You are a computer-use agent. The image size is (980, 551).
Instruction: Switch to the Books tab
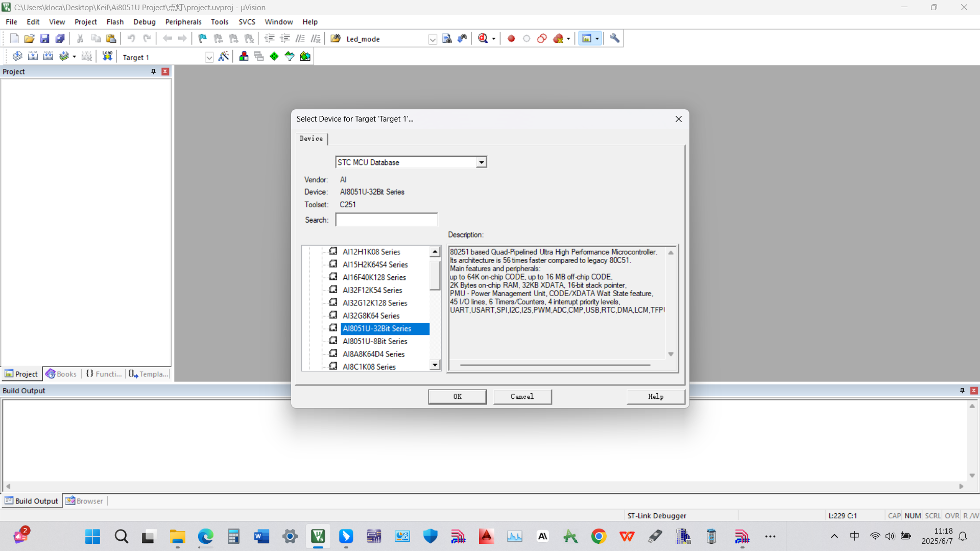[x=61, y=374]
